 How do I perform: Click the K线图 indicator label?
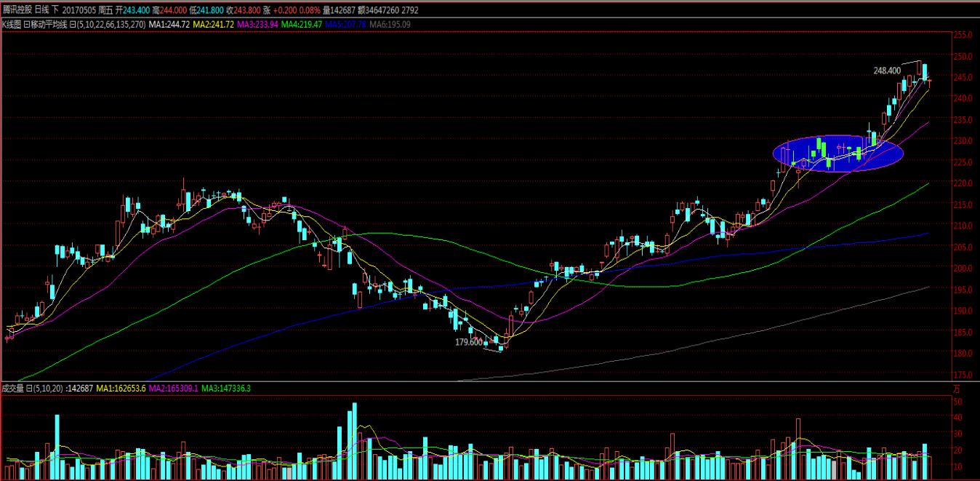[11, 24]
